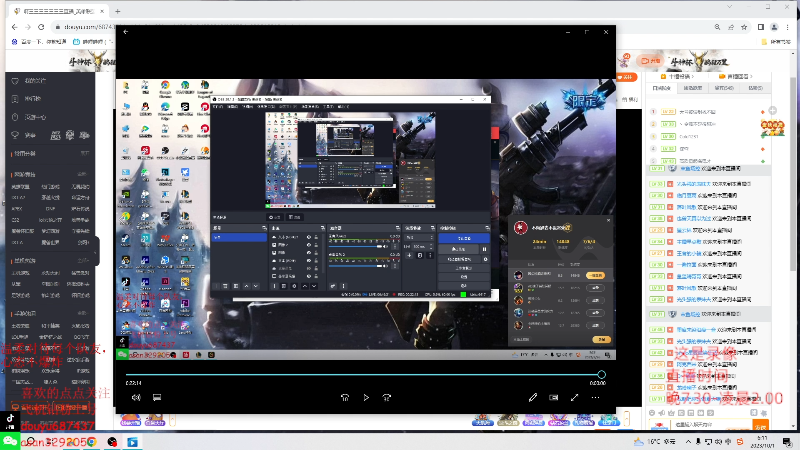Click the share icon in address bar
This screenshot has width=800, height=450.
click(x=731, y=27)
